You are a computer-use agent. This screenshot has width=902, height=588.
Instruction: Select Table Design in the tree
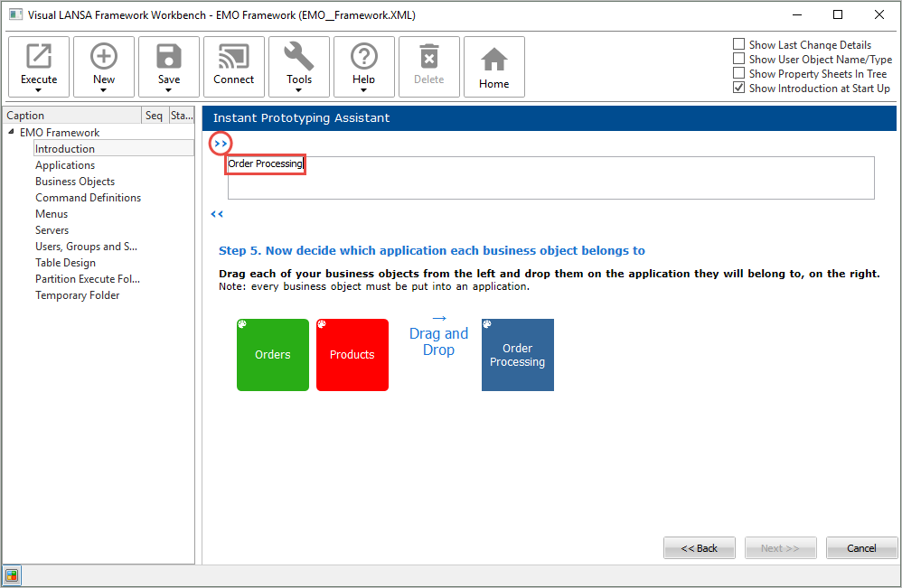pos(66,263)
